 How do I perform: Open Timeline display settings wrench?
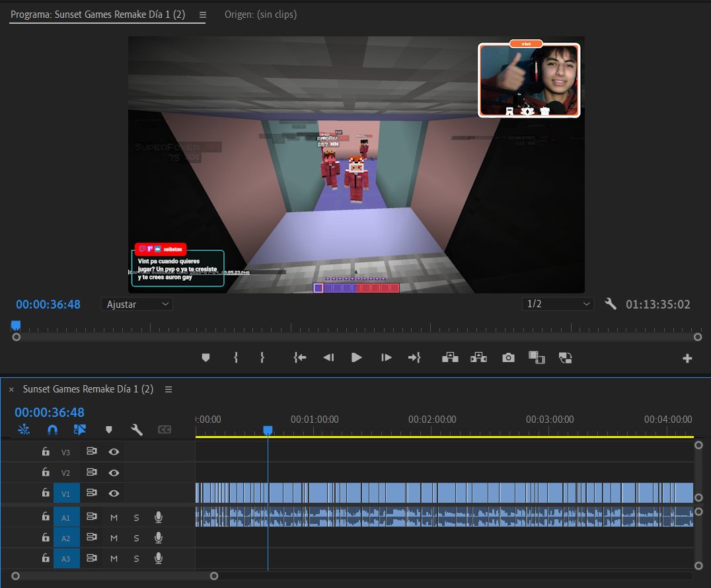click(137, 429)
